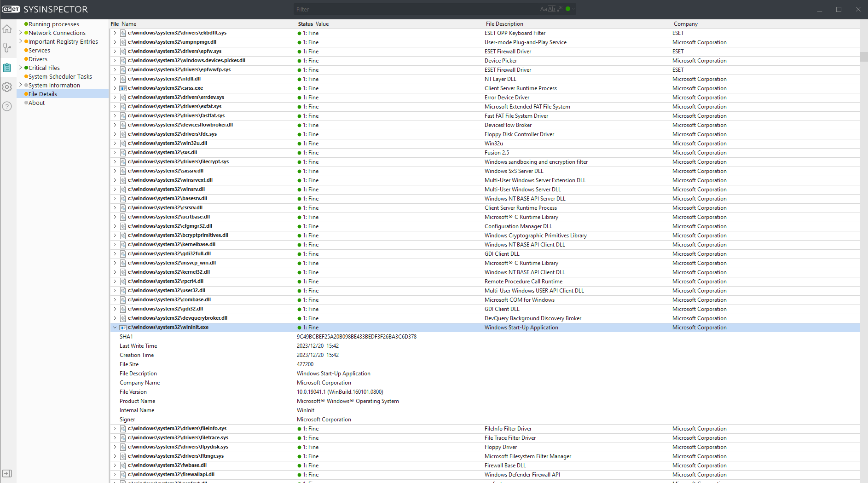Click 'ESET OPP Keyboard Filter' description
This screenshot has height=483, width=868.
(515, 33)
